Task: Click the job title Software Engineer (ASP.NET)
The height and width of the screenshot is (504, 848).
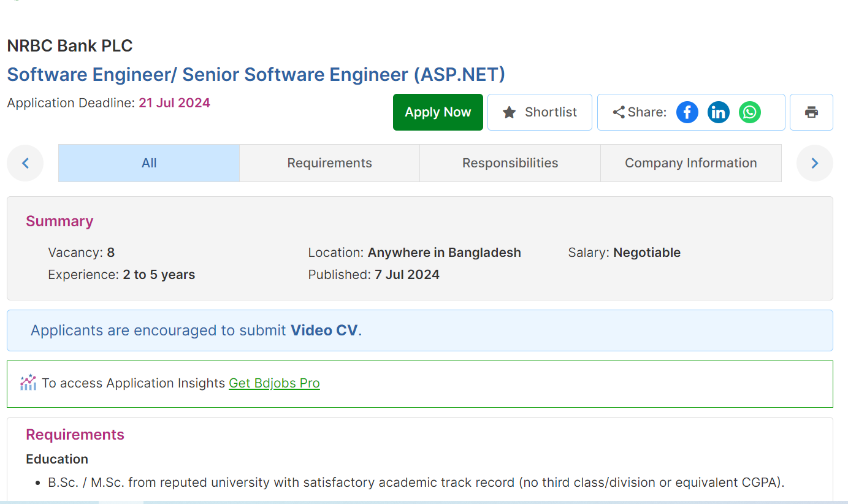Action: 256,75
